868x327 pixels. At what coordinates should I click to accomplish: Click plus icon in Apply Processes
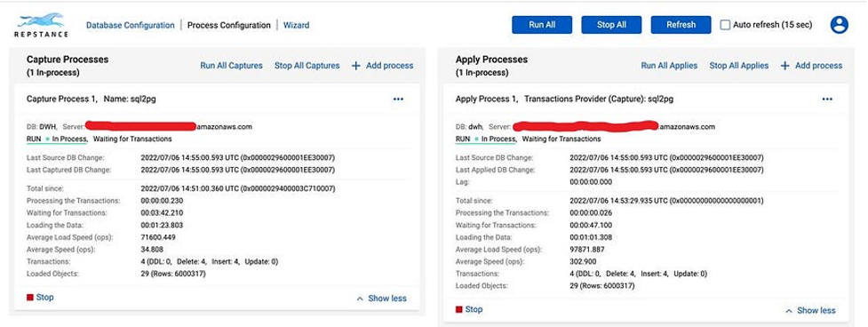(785, 65)
